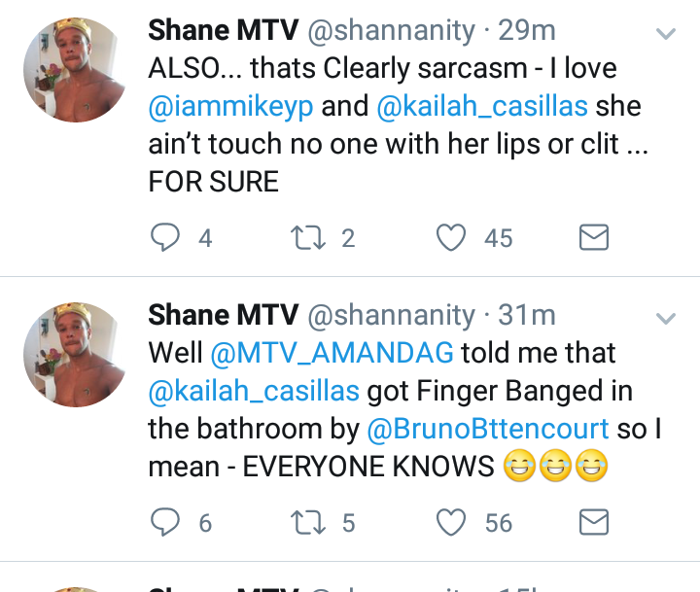Viewport: 700px width, 592px height.
Task: Open @shannanity handle on the 31m tweet
Action: pyautogui.click(x=392, y=316)
